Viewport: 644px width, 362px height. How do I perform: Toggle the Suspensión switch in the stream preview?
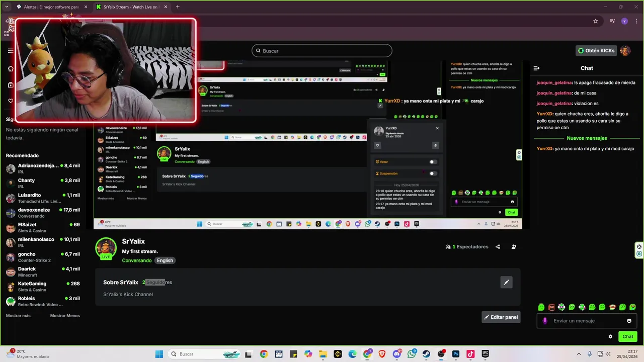(433, 173)
